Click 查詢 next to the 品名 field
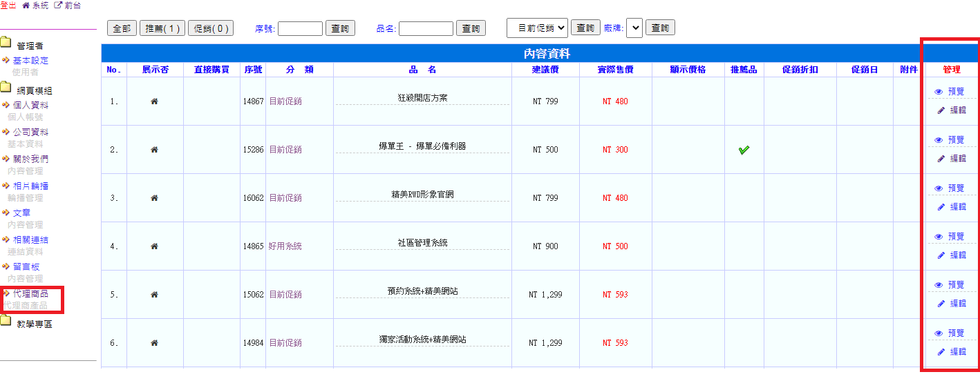This screenshot has height=381, width=980. [x=471, y=28]
